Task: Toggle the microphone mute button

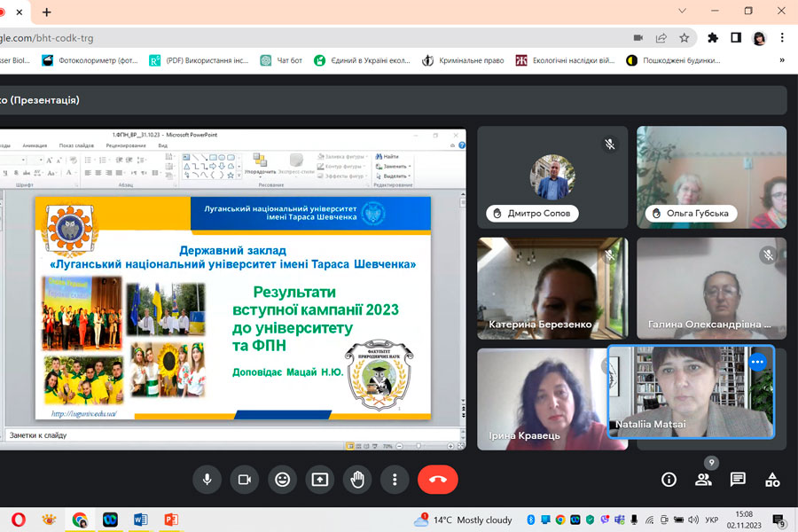Action: tap(207, 480)
